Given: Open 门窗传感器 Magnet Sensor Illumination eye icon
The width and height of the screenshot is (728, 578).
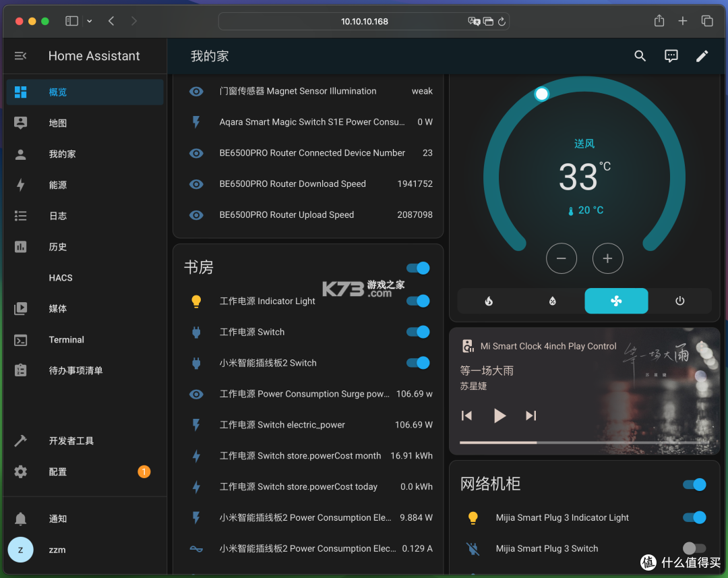Looking at the screenshot, I should (x=196, y=91).
